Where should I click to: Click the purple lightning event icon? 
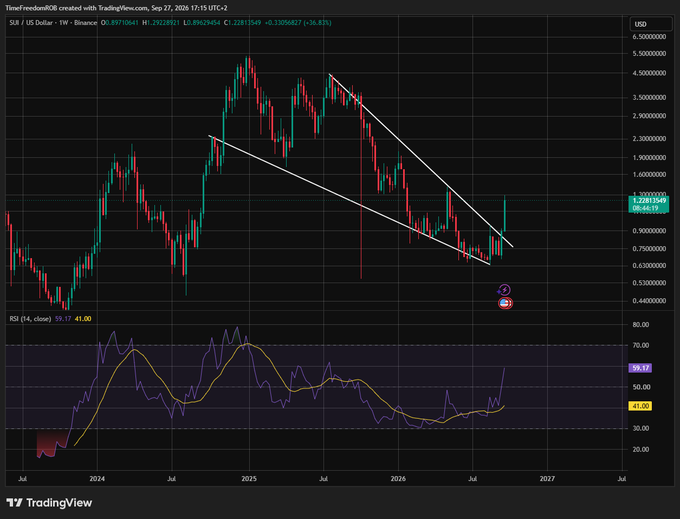tap(504, 290)
